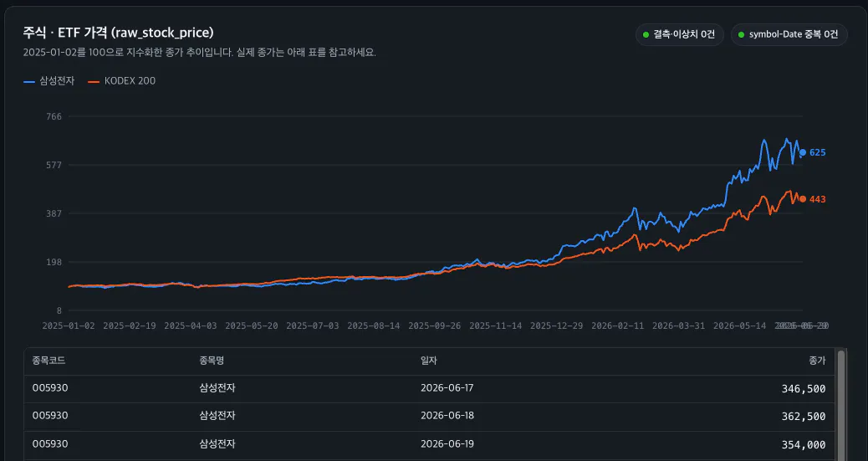
Task: Click the 결측·이상치 0건 status badge
Action: (x=679, y=34)
